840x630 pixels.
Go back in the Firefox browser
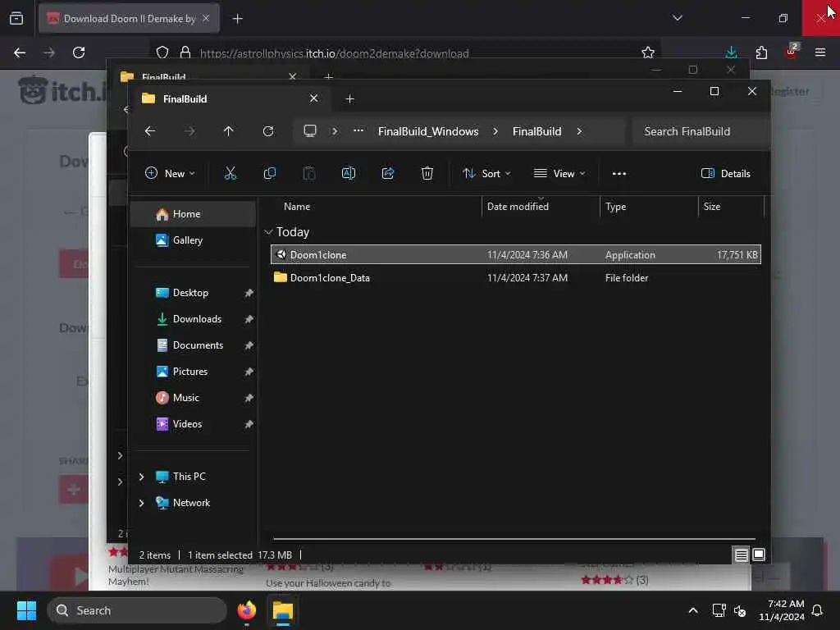coord(20,52)
